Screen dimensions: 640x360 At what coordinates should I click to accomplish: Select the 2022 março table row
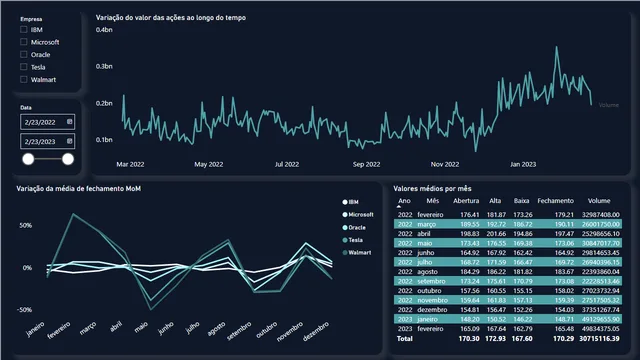508,224
